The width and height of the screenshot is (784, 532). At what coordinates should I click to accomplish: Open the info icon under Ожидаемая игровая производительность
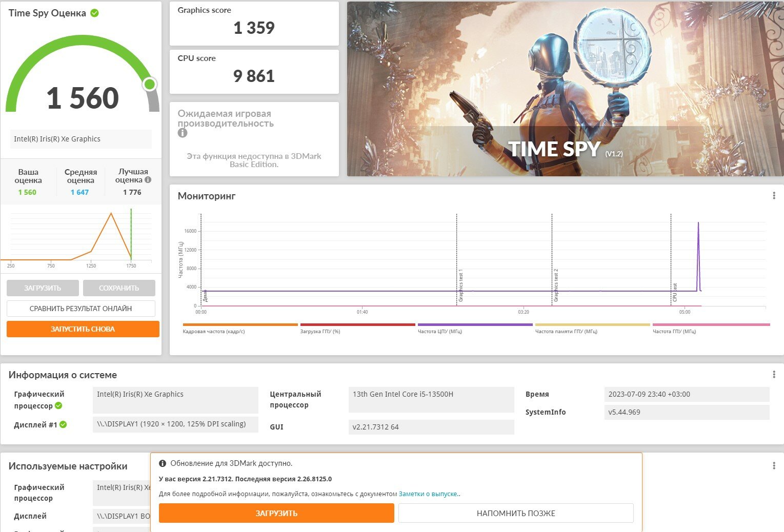pos(183,133)
